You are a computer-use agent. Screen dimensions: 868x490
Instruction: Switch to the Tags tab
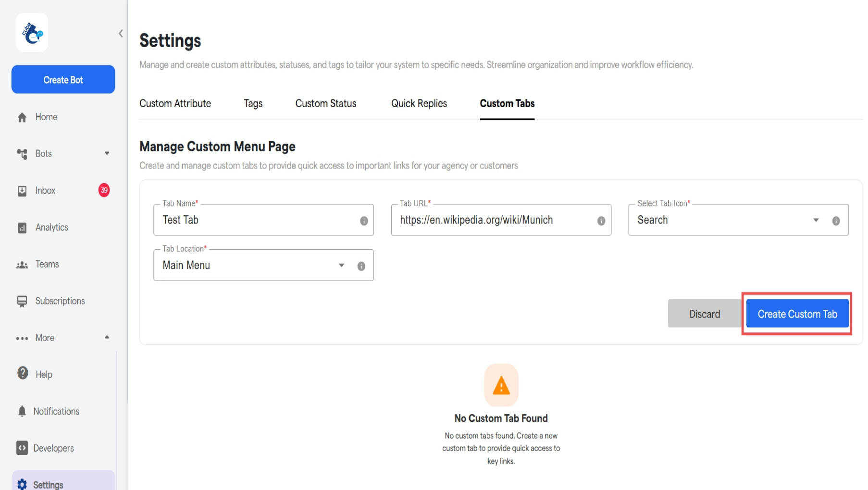tap(253, 104)
